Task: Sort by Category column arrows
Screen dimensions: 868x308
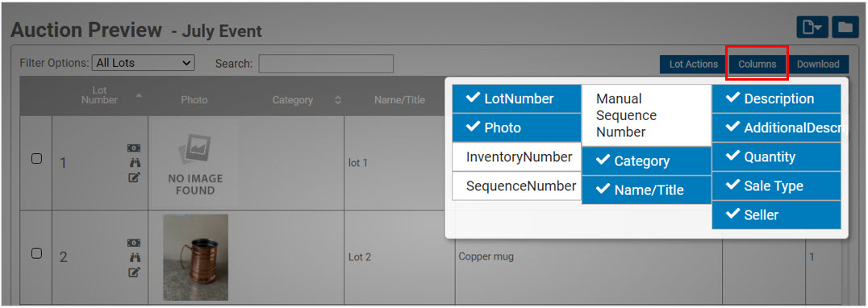Action: click(x=338, y=100)
